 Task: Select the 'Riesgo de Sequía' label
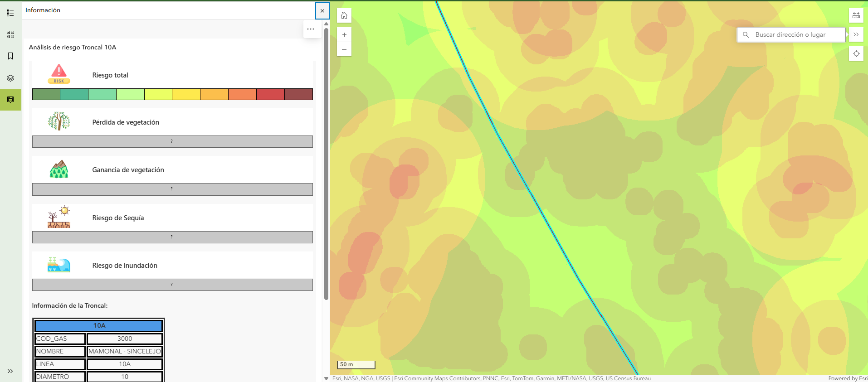point(118,218)
